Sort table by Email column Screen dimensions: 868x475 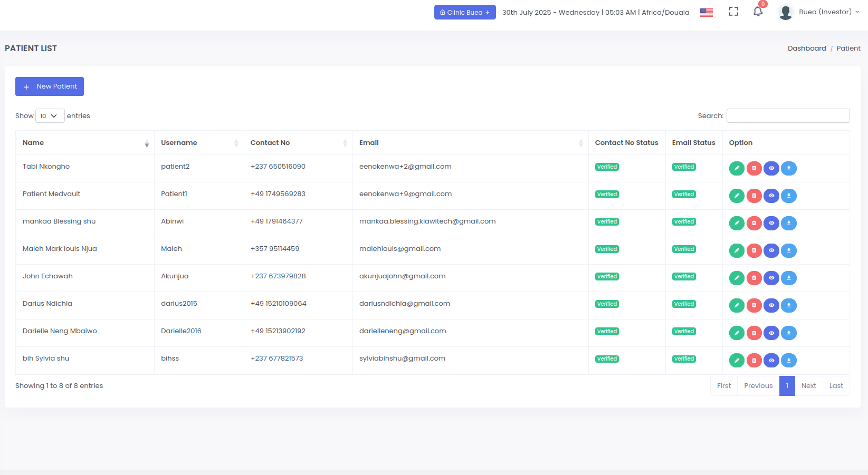(470, 143)
